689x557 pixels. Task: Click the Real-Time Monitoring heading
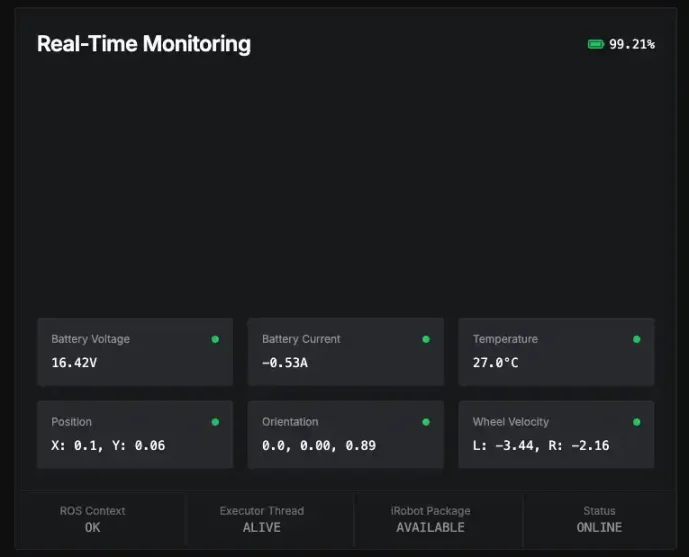tap(144, 44)
